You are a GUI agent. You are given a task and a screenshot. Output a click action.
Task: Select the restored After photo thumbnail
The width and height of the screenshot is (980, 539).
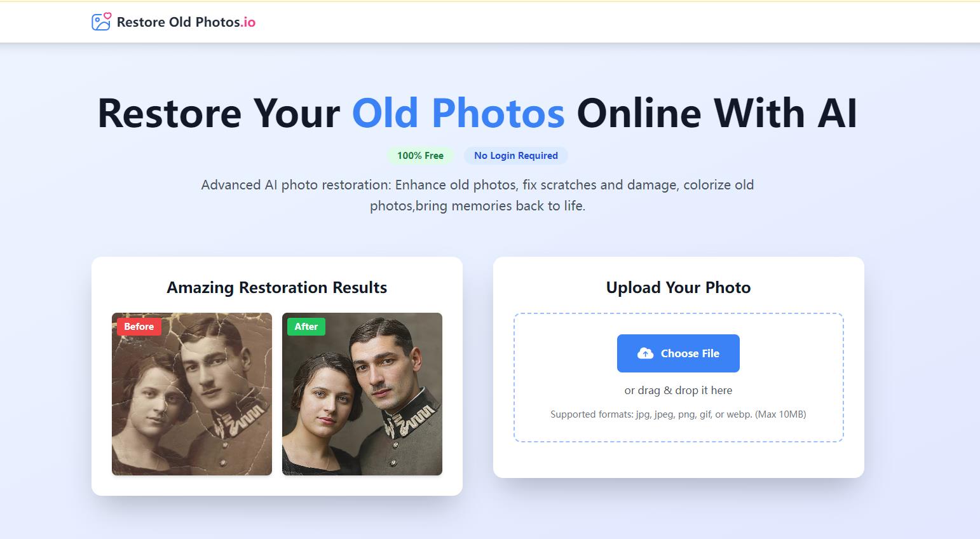coord(362,407)
